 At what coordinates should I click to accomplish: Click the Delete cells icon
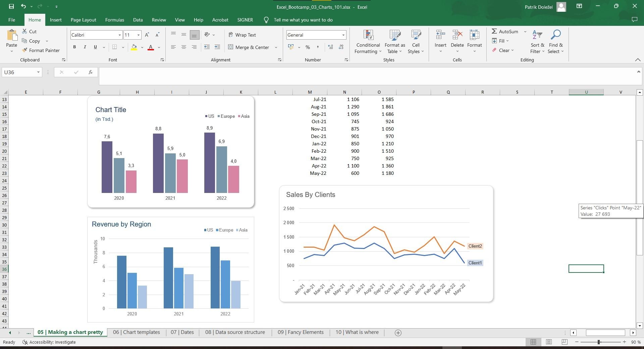point(457,35)
